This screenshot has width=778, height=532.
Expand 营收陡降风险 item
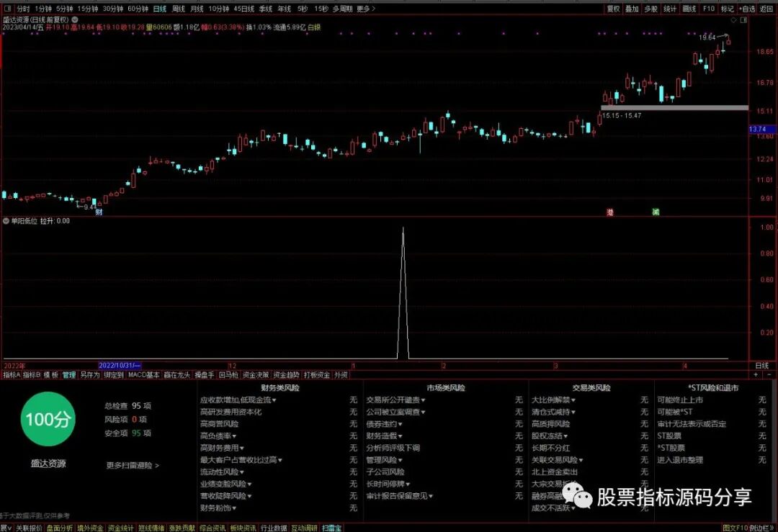point(225,496)
